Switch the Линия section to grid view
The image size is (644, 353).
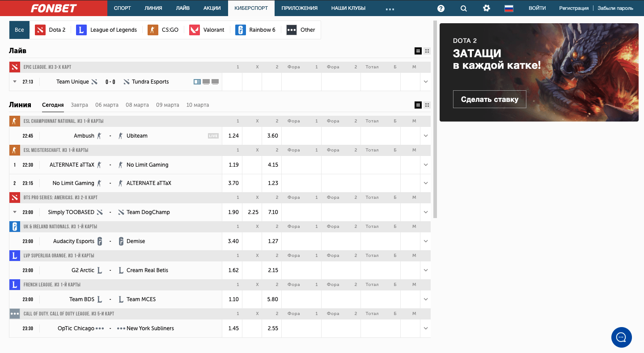click(427, 105)
